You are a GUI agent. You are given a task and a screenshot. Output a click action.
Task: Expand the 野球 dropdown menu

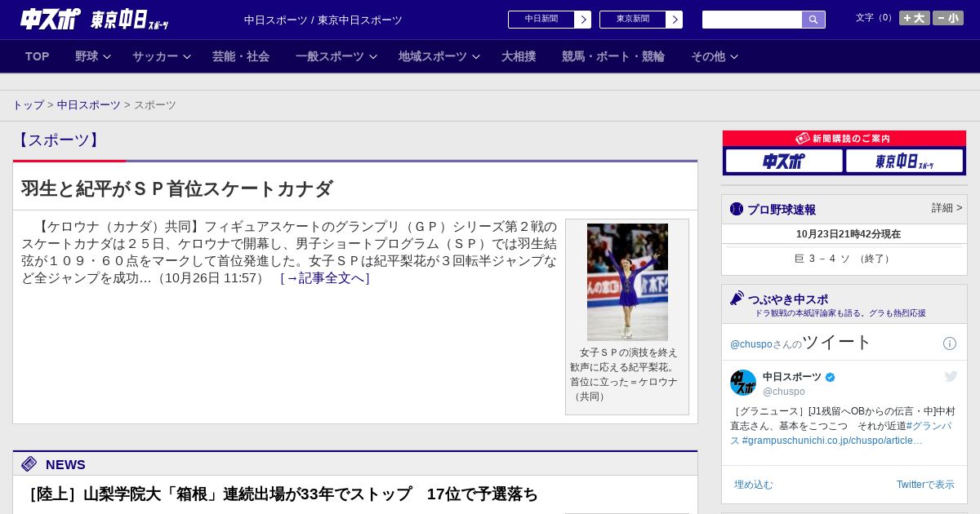click(x=93, y=56)
